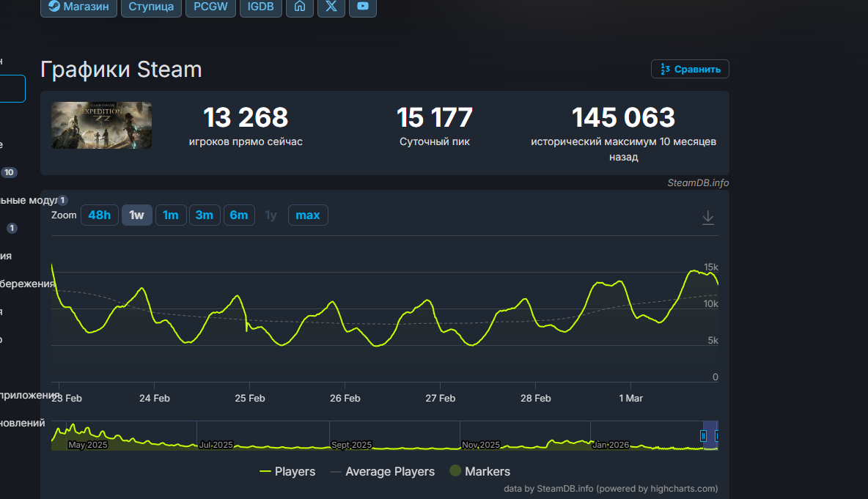Click the right navigator range handle
The image size is (868, 499).
[x=717, y=436]
